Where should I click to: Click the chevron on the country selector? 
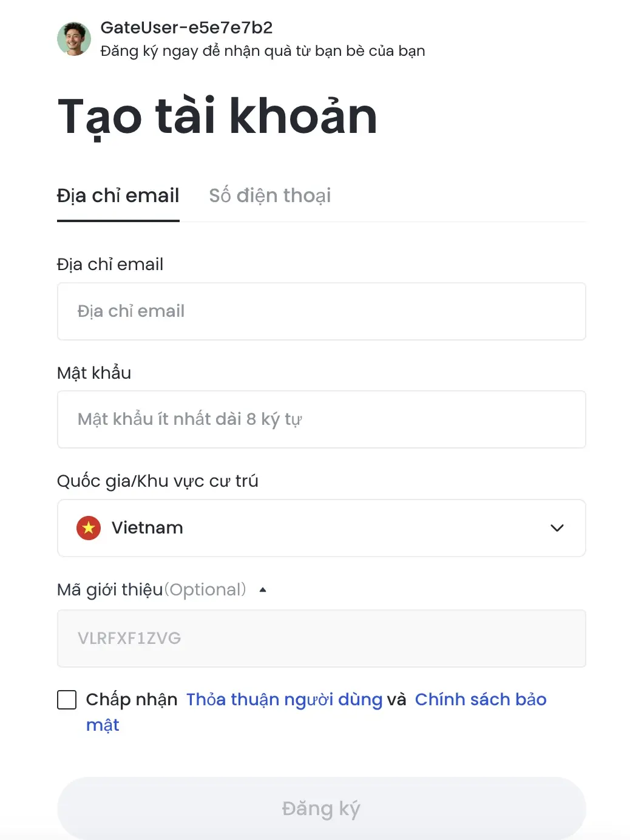557,528
